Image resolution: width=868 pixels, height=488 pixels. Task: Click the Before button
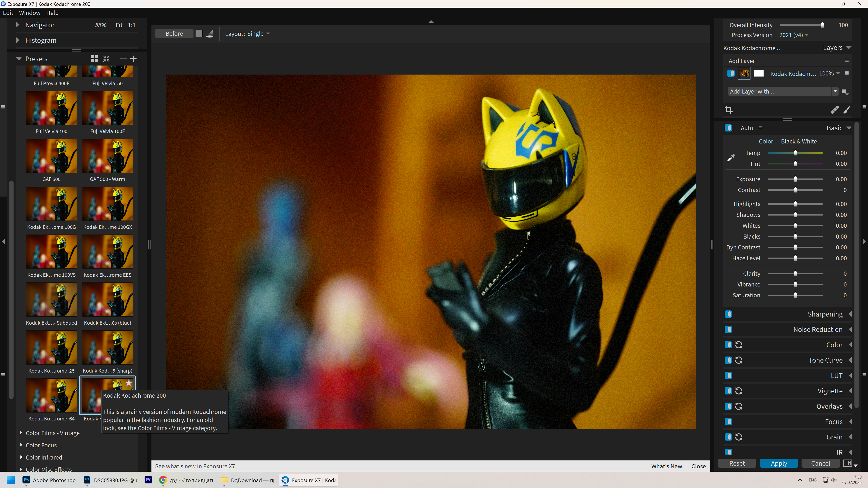(x=174, y=34)
